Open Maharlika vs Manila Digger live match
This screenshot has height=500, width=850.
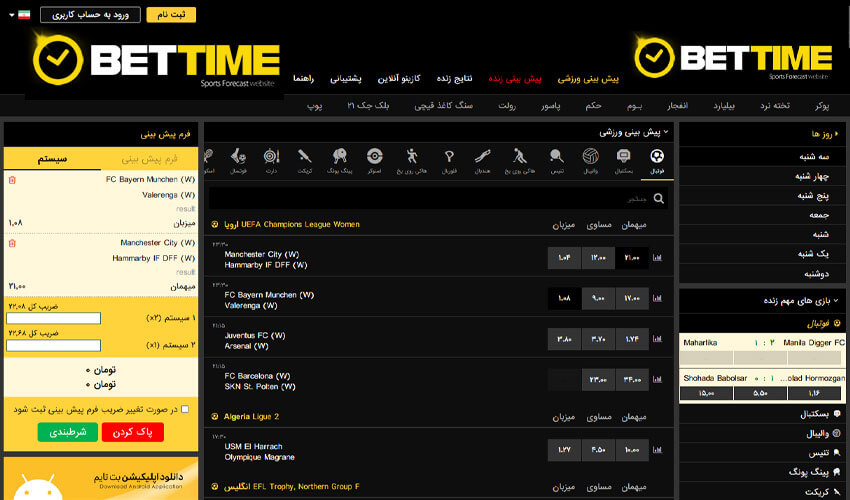[x=762, y=343]
